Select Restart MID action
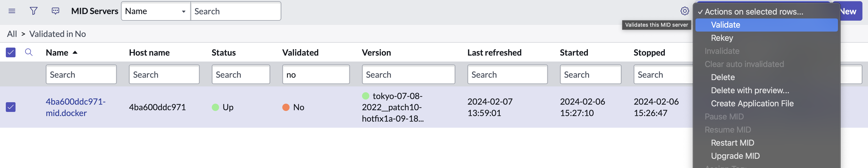 click(732, 143)
